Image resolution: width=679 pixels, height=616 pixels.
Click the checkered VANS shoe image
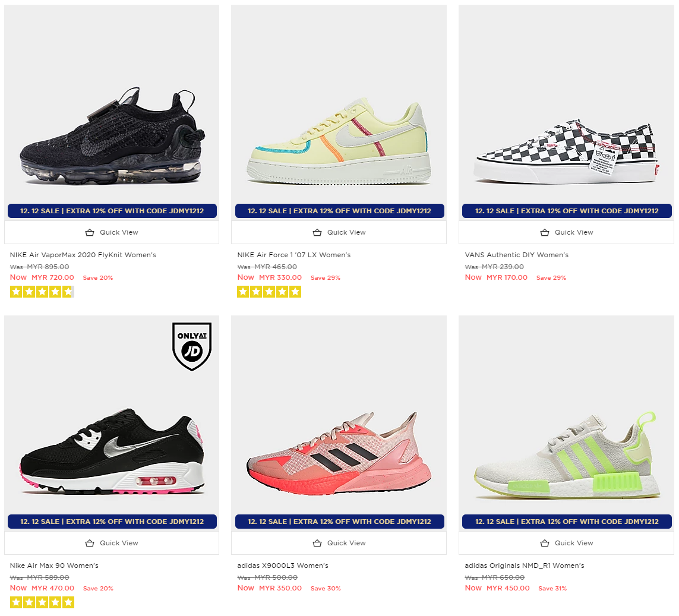tap(566, 150)
